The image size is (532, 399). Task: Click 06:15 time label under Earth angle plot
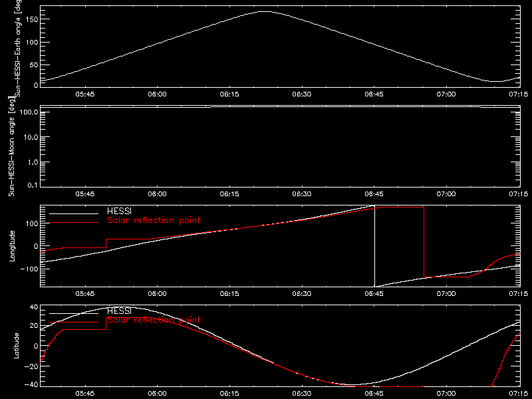pyautogui.click(x=229, y=94)
